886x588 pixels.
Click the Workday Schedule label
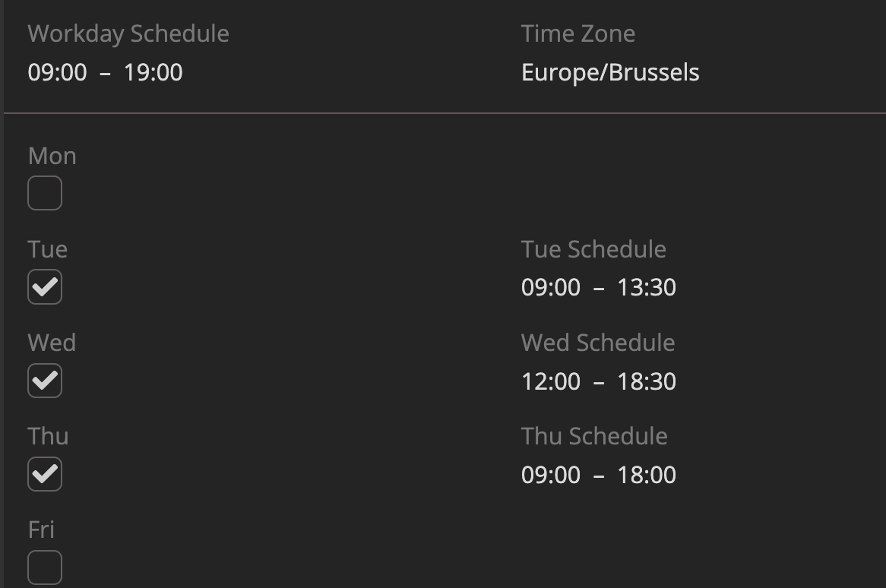[x=128, y=33]
